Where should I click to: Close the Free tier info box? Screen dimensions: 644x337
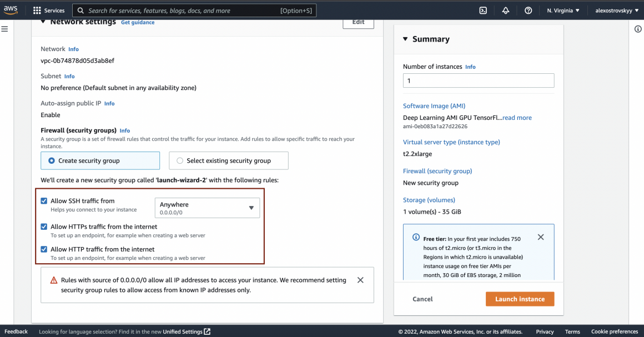(x=541, y=237)
